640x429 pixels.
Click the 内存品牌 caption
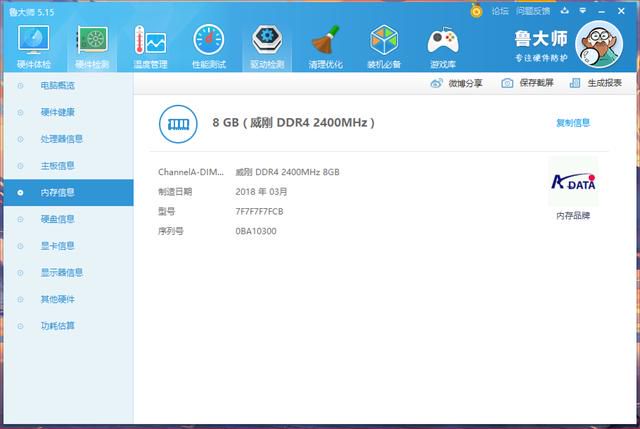tap(573, 216)
